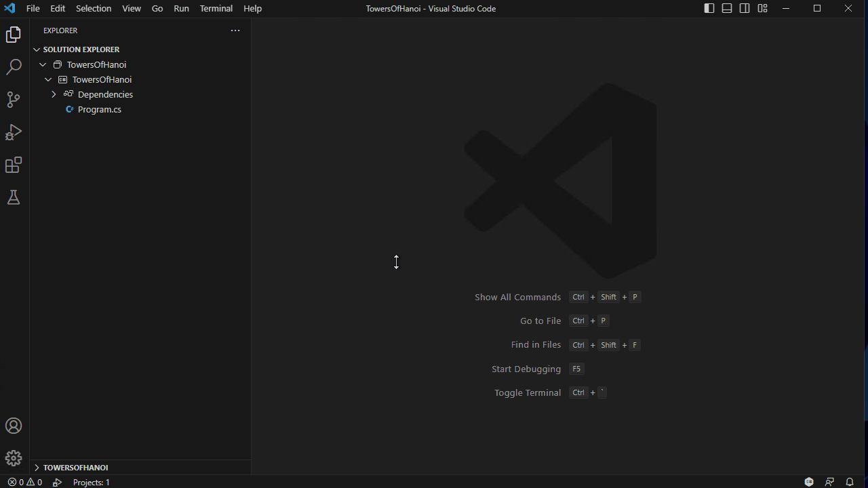Open the Run and Debug view
Image resolution: width=868 pixels, height=488 pixels.
(14, 132)
